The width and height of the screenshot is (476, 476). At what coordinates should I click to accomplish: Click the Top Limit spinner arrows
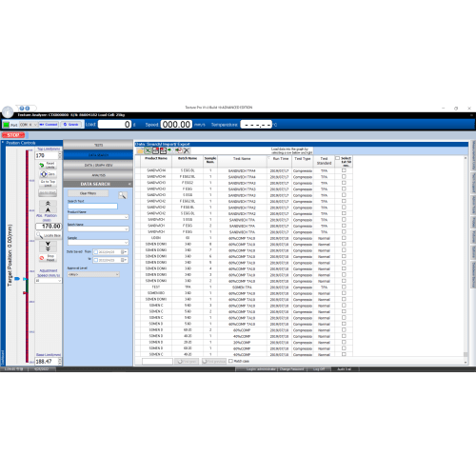pos(60,155)
